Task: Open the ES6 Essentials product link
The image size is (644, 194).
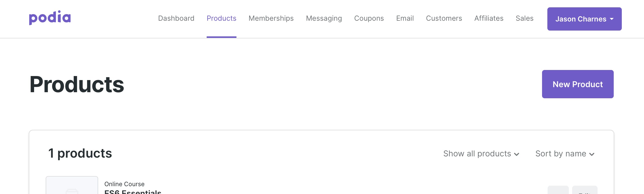Action: click(x=133, y=192)
